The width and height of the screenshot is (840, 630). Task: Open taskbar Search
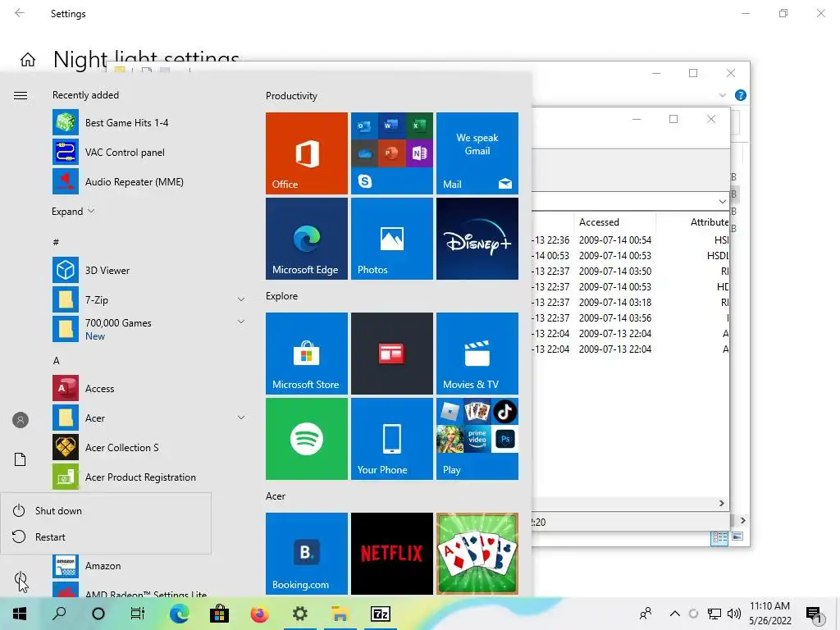coord(59,614)
